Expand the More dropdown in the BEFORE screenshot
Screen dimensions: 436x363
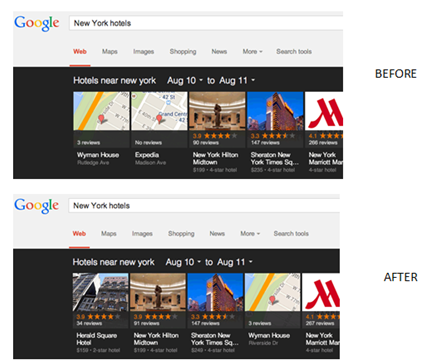pos(252,51)
